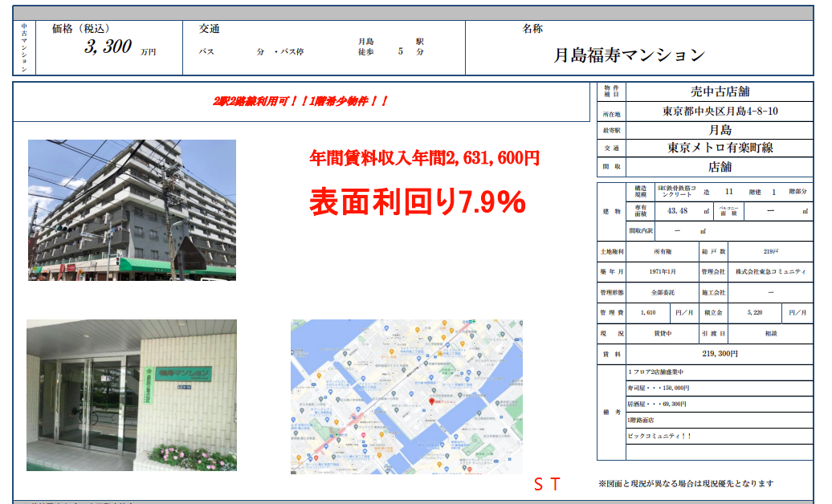
Task: Select the 表面利回り7.9% yield text
Action: pos(417,201)
